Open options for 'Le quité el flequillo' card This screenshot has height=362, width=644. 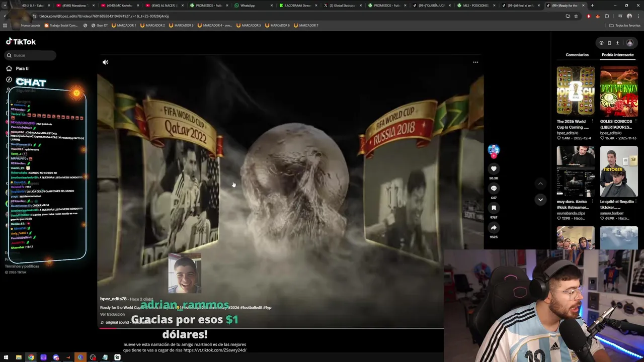636,202
